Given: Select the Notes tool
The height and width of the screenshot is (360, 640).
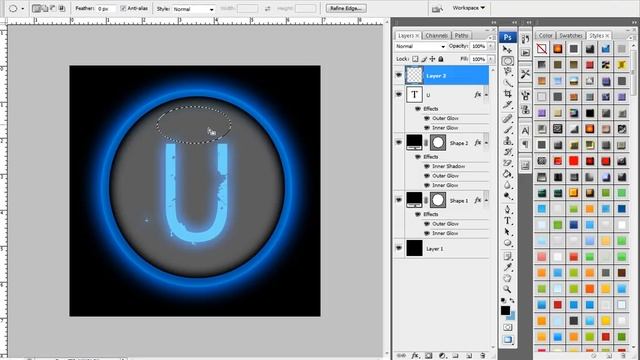Looking at the screenshot, I should pos(507,256).
